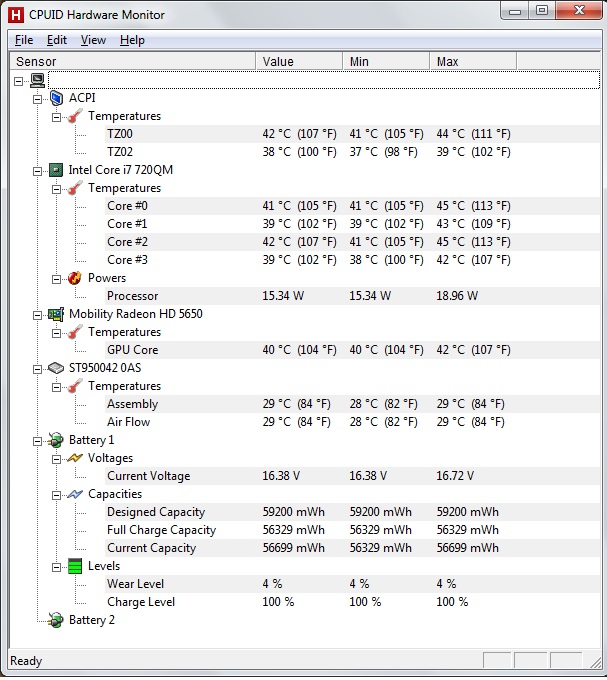Select the Charge Level row
The image size is (607, 680).
click(x=352, y=602)
